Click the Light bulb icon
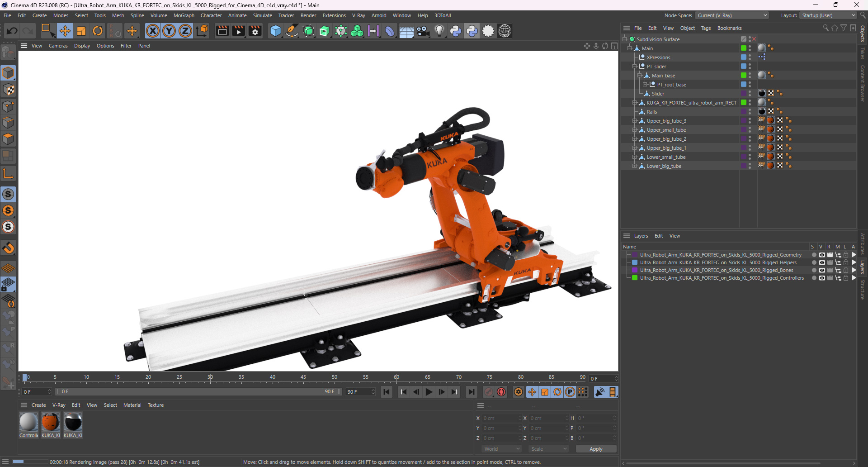This screenshot has height=467, width=868. [439, 31]
